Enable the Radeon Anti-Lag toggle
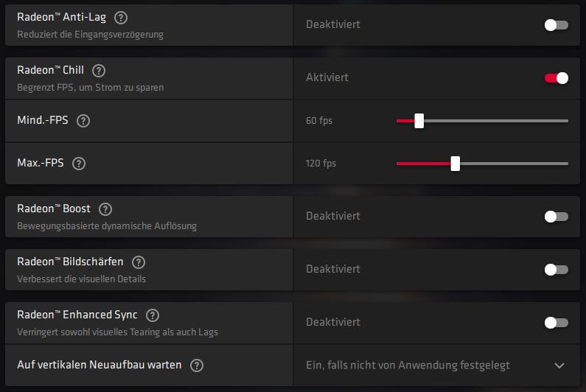Screen dimensions: 586x392 (556, 25)
